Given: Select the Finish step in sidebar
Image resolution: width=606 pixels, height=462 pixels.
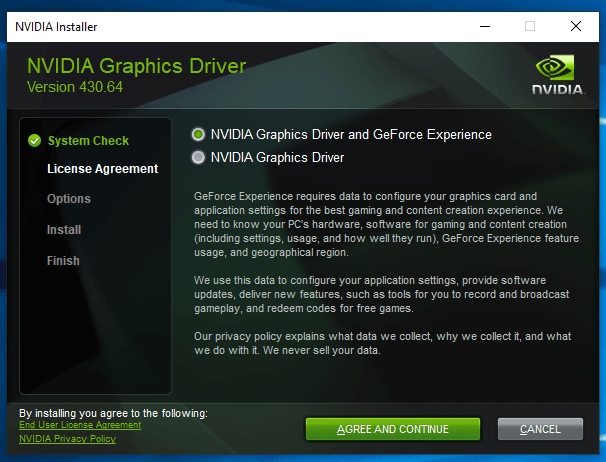Looking at the screenshot, I should (x=63, y=261).
